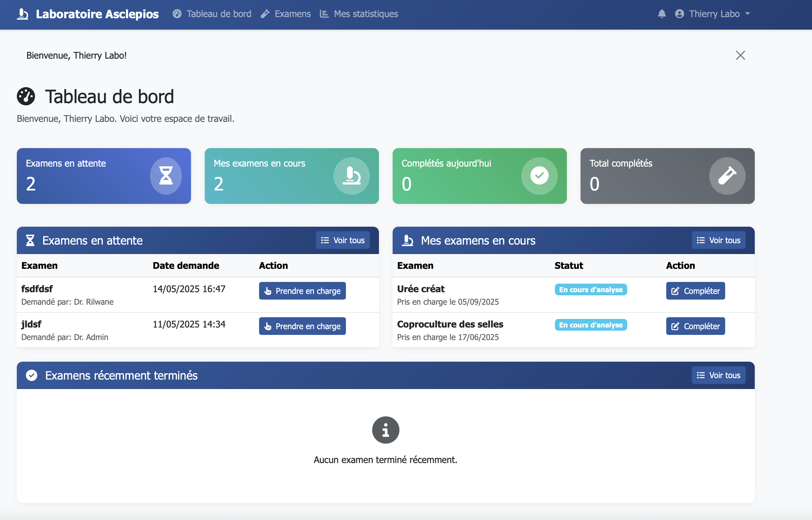Click test tube icon in Total complétés card
Viewport: 812px width, 520px height.
727,176
